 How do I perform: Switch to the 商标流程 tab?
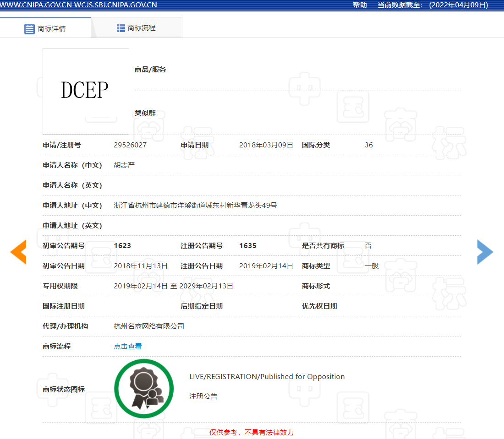click(137, 28)
